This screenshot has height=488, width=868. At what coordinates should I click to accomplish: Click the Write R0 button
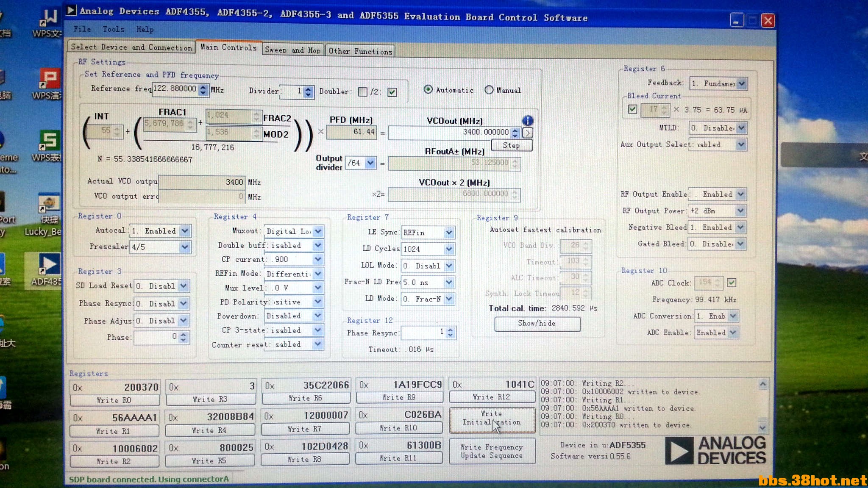click(114, 400)
